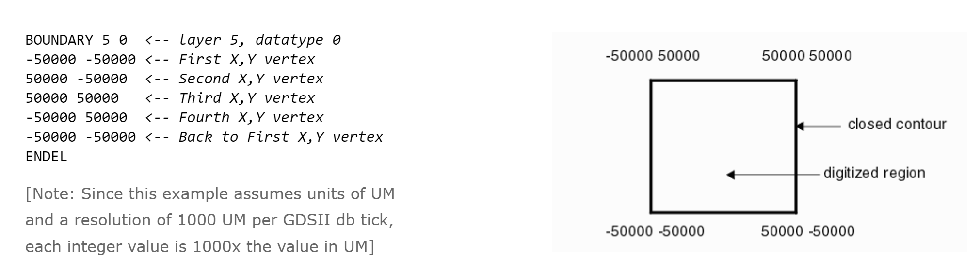
Task: Click the bottom-right '50000 -50000' diagram label
Action: pos(807,231)
